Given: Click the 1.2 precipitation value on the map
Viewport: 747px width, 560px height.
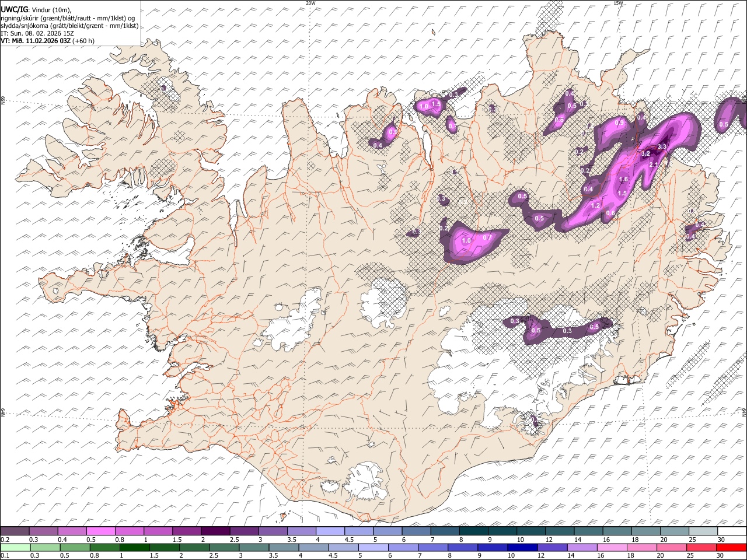Looking at the screenshot, I should click(x=596, y=206).
